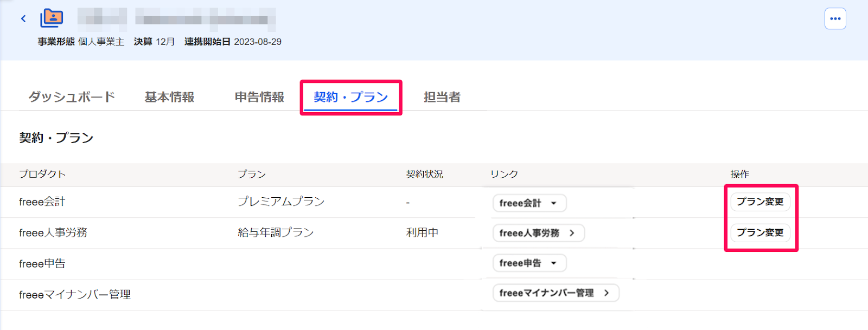Click the 契約状況 column header
This screenshot has height=330, width=868.
tap(425, 174)
